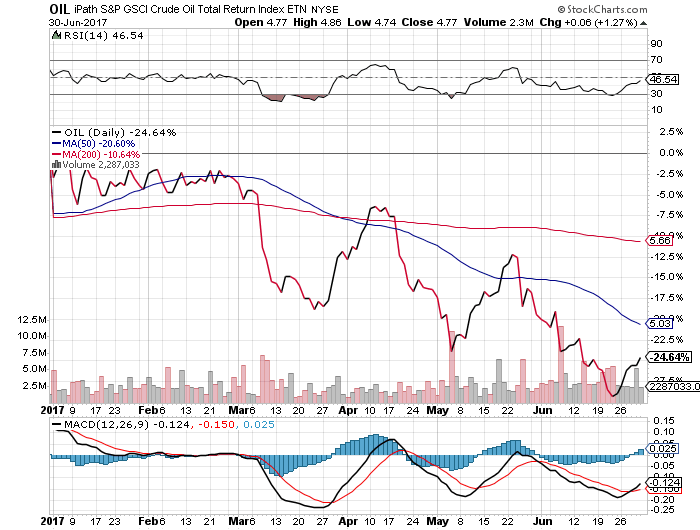Click the 30-Jun-2017 date label

[x=78, y=22]
